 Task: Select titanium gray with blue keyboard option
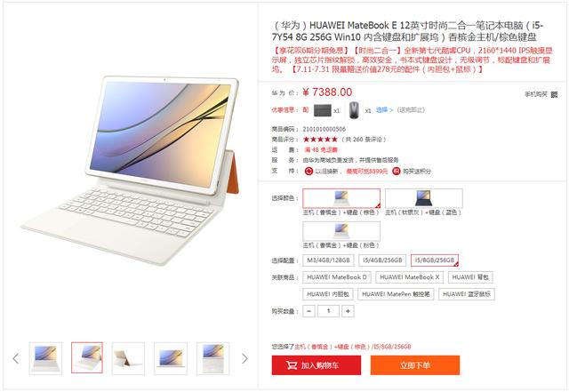click(x=424, y=198)
